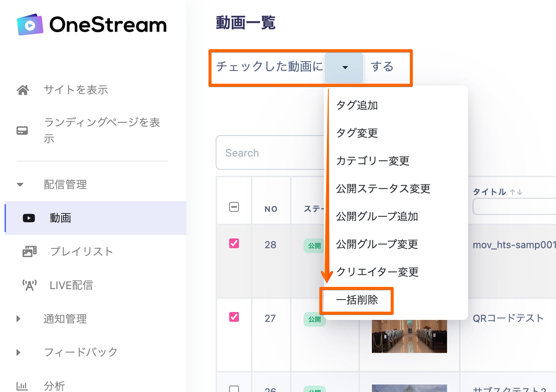Click the landing page card icon
The image size is (556, 392).
click(x=22, y=131)
